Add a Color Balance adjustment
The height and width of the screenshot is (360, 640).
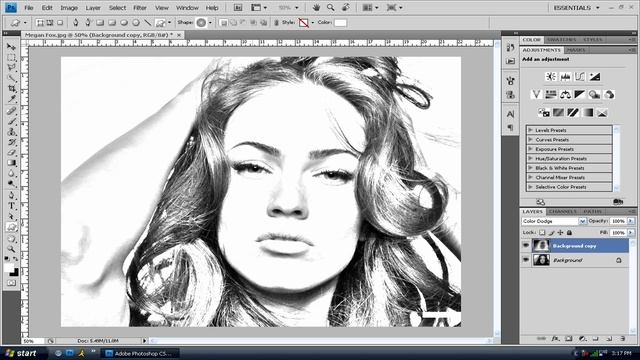point(565,94)
